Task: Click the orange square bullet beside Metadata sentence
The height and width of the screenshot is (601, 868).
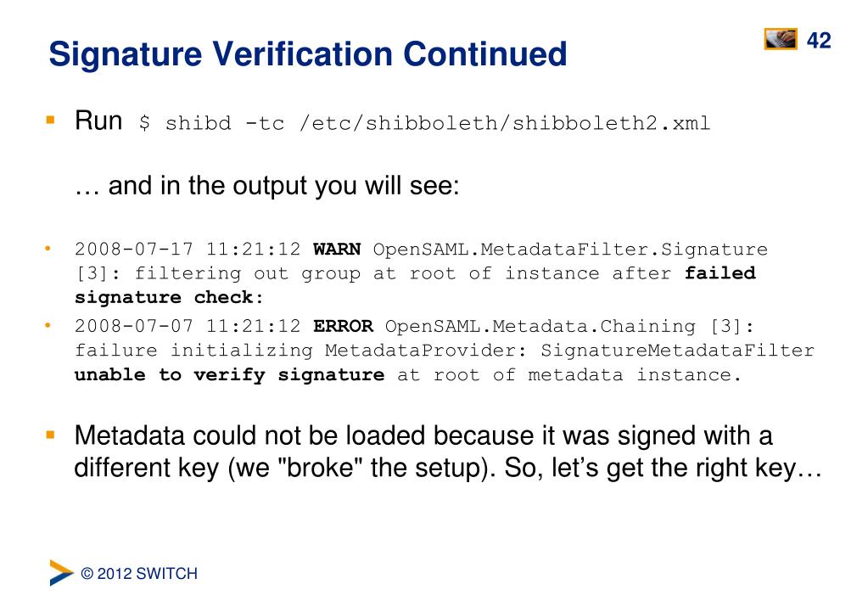Action: click(x=50, y=435)
